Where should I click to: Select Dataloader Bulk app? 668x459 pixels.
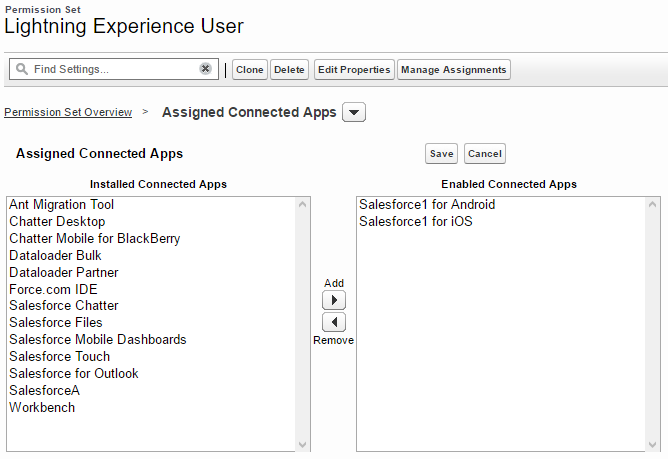tap(55, 255)
